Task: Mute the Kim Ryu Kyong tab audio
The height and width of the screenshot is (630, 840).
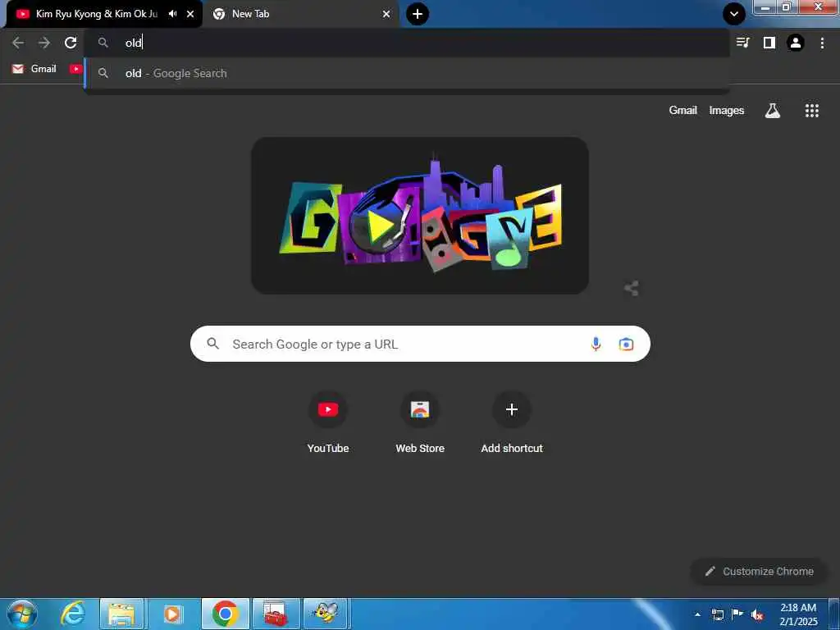Action: [172, 14]
